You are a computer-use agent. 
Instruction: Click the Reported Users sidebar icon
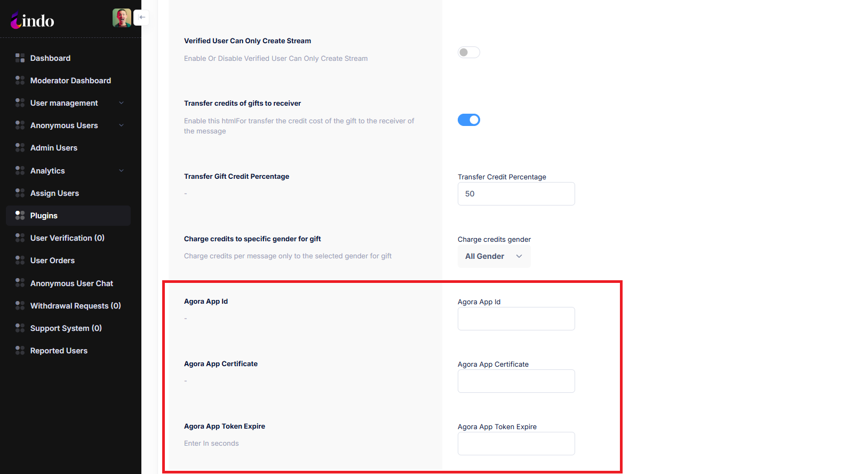click(20, 351)
